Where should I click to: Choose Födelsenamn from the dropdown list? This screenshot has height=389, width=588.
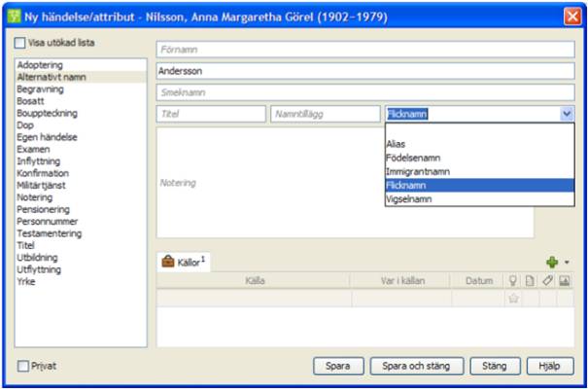tap(412, 157)
